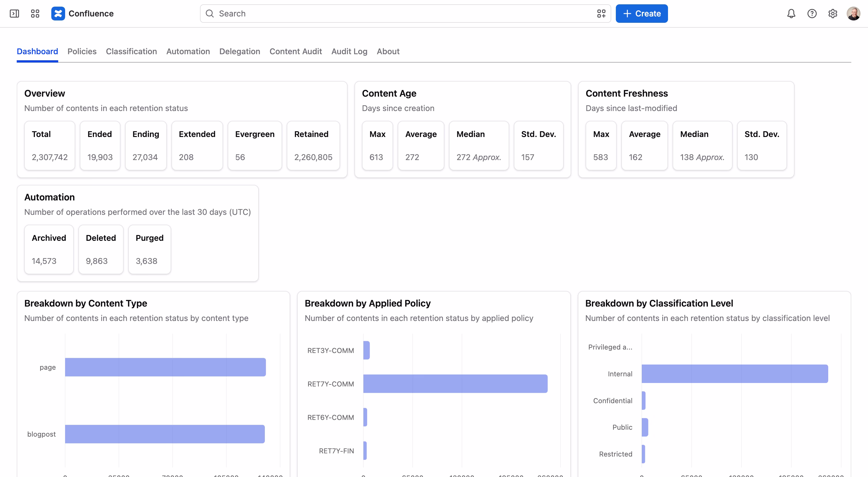Click the blogpost bar in the chart
This screenshot has height=477, width=868.
165,434
